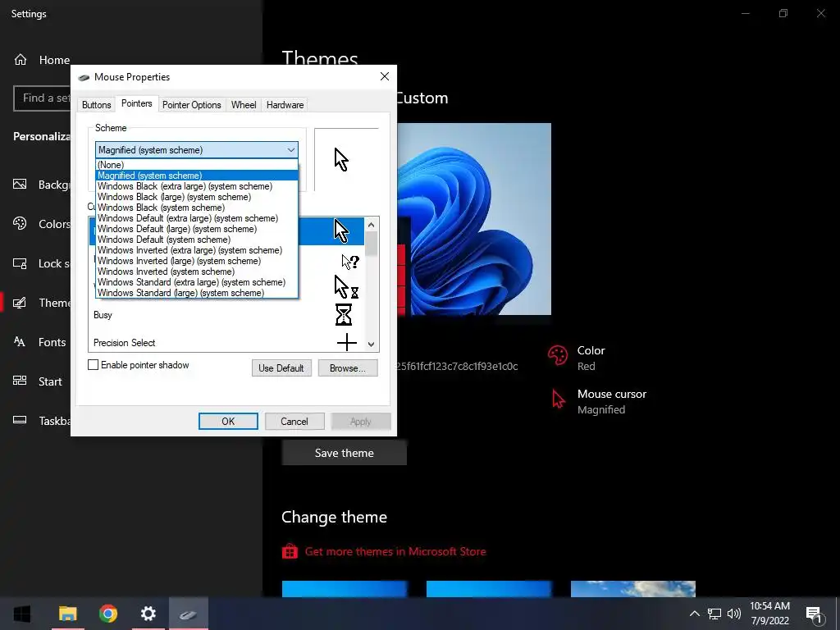
Task: Open Lock screen settings in sidebar
Action: point(42,263)
